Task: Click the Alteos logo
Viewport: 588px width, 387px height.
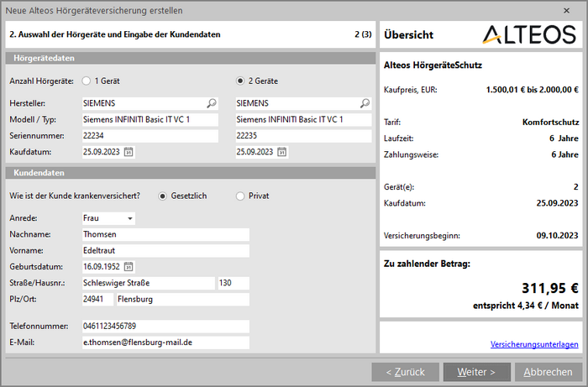Action: (530, 34)
